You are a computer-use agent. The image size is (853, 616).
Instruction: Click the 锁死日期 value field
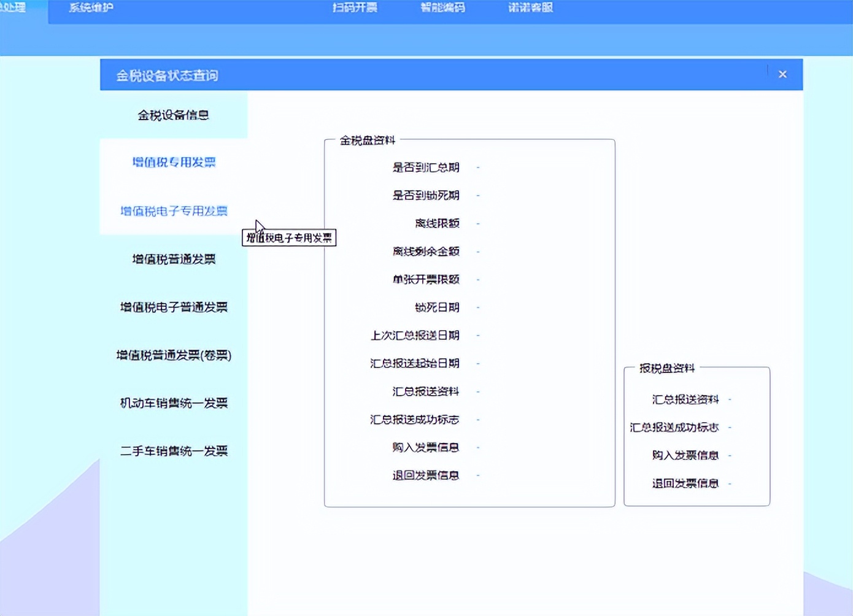coord(478,307)
